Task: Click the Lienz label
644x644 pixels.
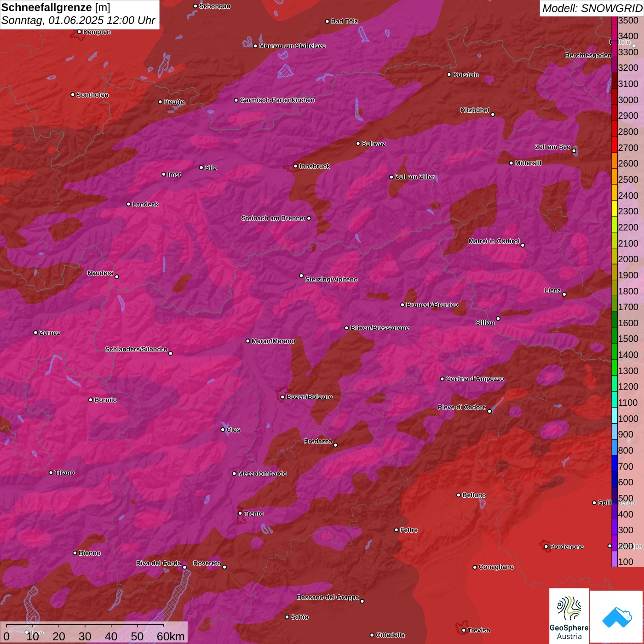Action: 552,290
